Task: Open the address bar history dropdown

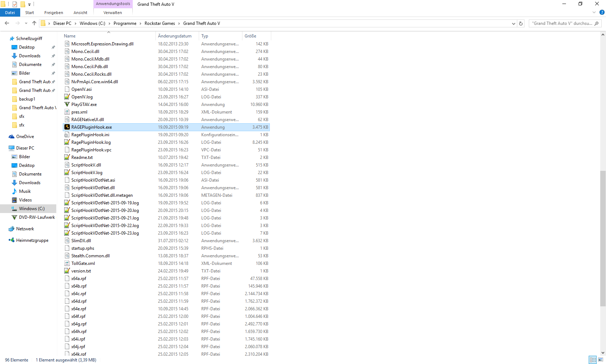Action: click(514, 23)
